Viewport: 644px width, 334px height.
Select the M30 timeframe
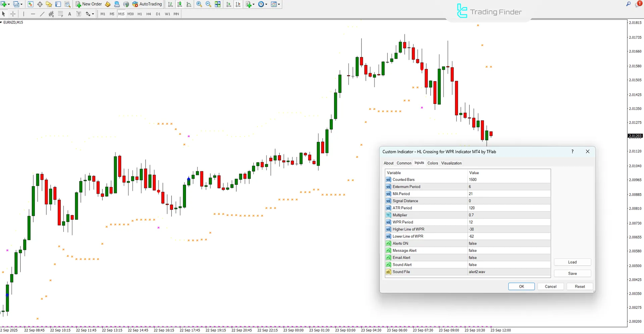tap(131, 14)
